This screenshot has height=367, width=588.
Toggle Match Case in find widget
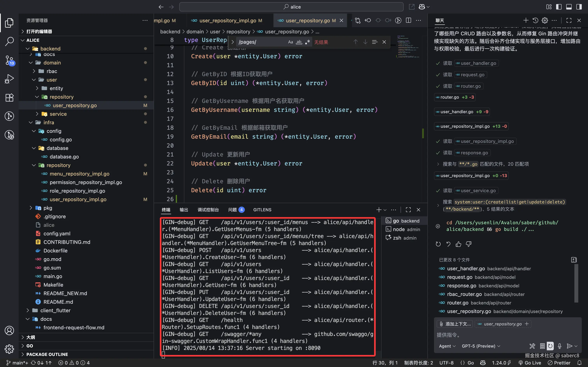pyautogui.click(x=290, y=42)
